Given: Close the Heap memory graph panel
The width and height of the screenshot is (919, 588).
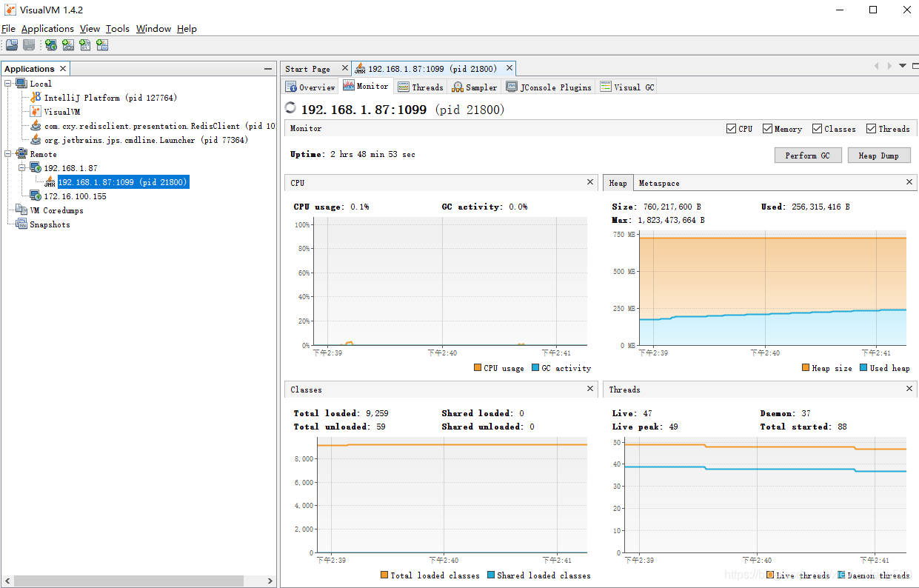Looking at the screenshot, I should [910, 182].
